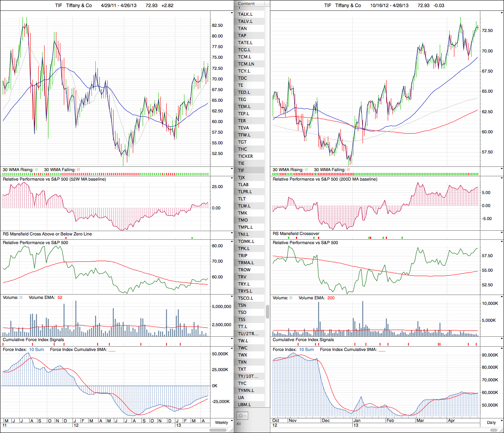Expand the weekly price chart pane menu arrow
504x433 pixels.
click(232, 13)
